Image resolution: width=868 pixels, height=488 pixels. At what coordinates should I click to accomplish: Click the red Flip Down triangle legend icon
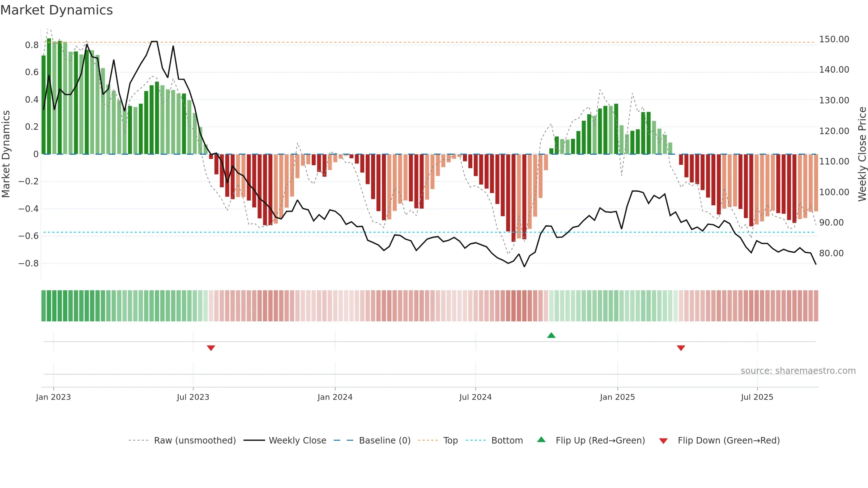(x=663, y=441)
